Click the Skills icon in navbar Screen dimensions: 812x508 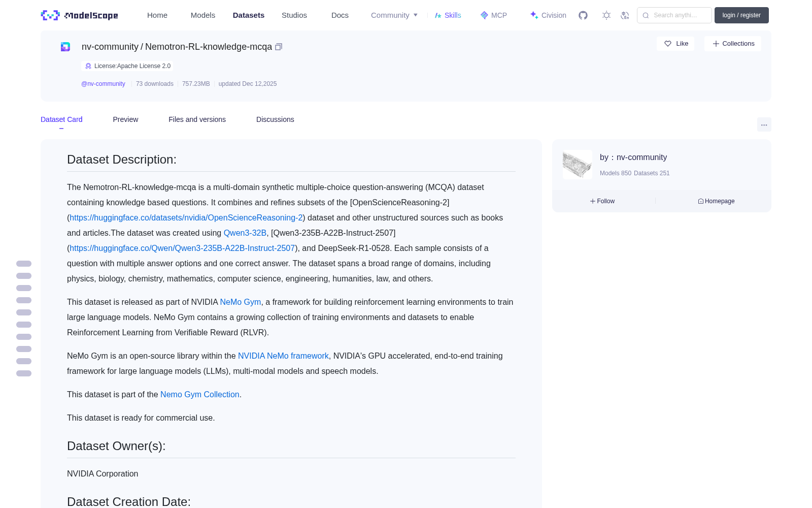pos(438,15)
